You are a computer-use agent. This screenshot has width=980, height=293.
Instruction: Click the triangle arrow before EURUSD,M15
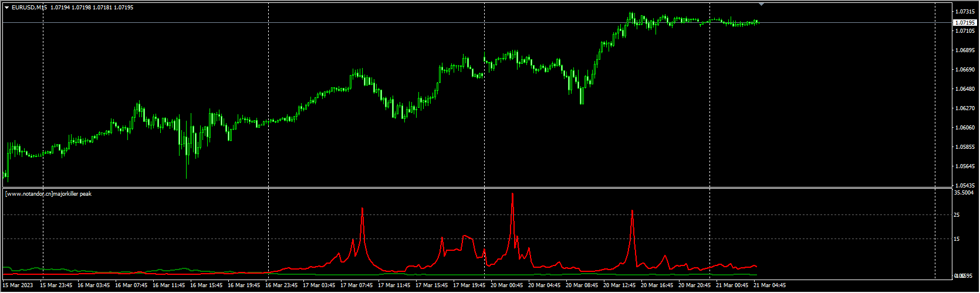(6, 8)
